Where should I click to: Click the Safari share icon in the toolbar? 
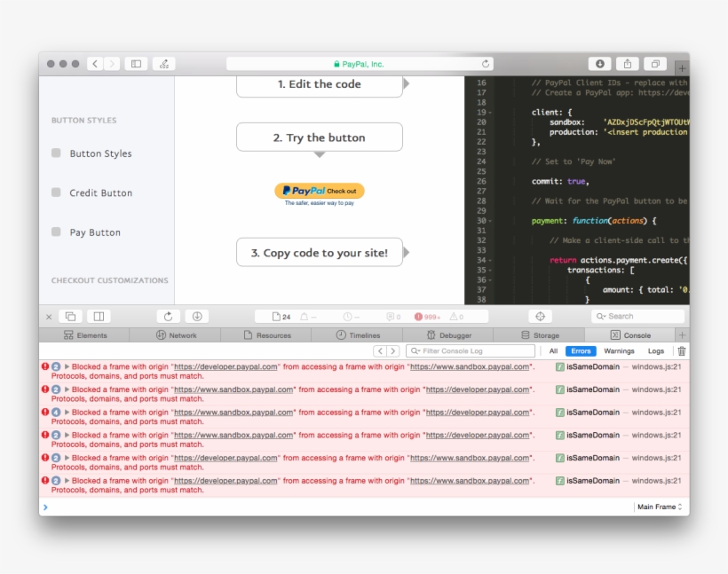pyautogui.click(x=628, y=63)
